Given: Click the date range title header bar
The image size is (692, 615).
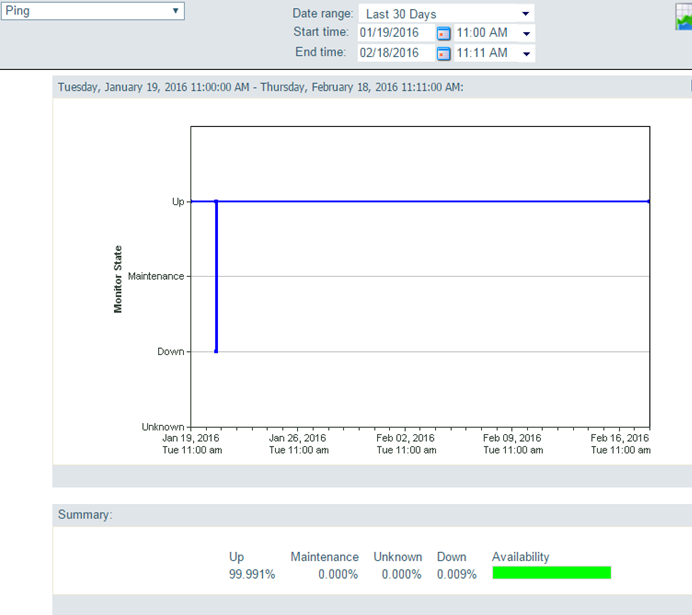Looking at the screenshot, I should coord(372,87).
